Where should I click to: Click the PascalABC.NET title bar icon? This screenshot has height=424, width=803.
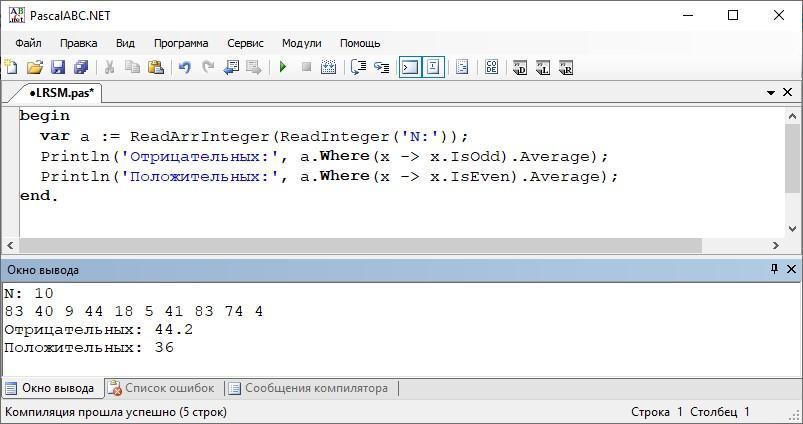16,14
